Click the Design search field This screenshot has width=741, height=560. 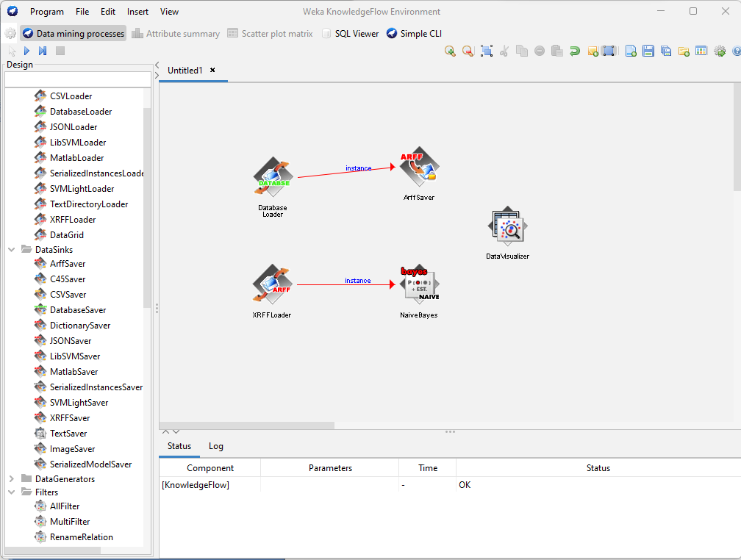coord(77,79)
